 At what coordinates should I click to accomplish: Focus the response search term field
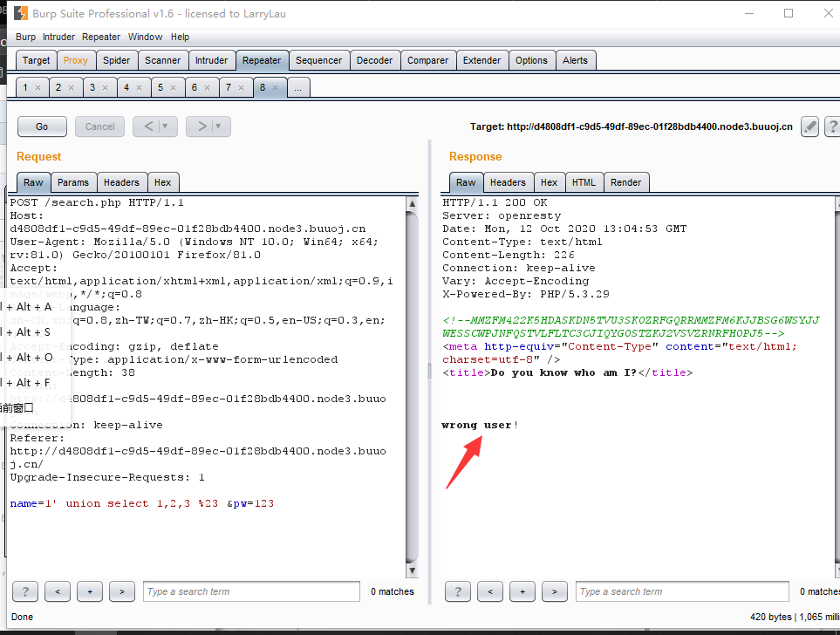(682, 591)
